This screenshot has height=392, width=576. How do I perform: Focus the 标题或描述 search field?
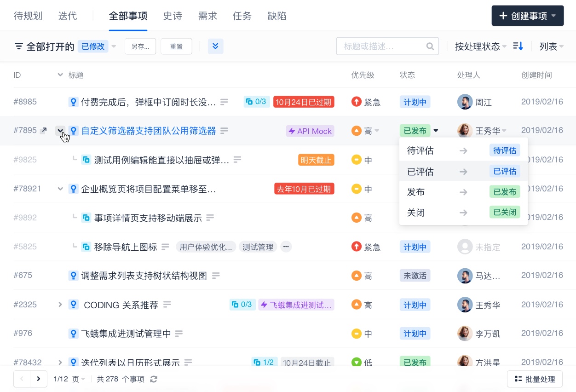[x=387, y=46]
